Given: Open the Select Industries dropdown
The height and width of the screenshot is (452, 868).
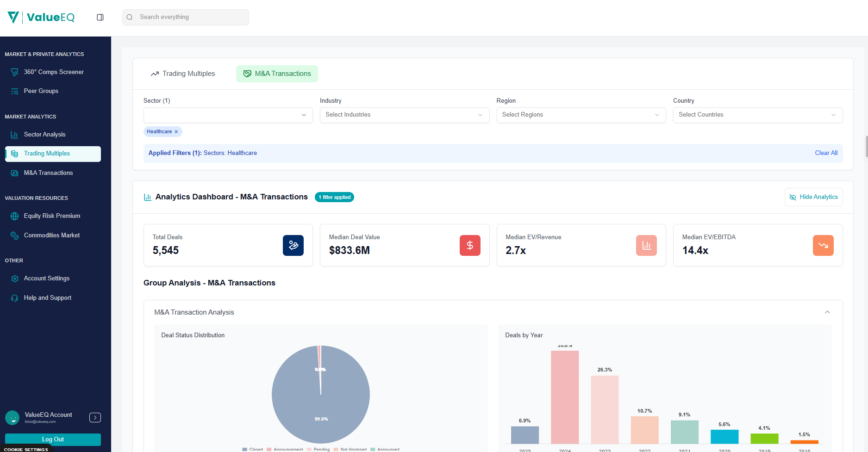Looking at the screenshot, I should coord(404,115).
